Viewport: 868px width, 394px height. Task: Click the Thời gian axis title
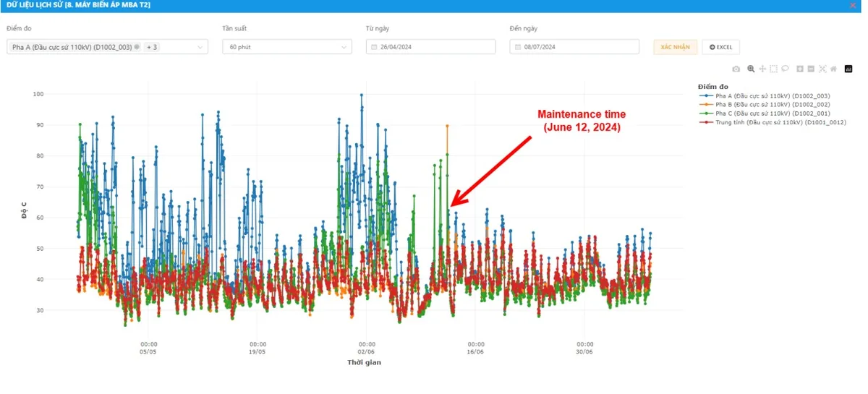pyautogui.click(x=364, y=362)
